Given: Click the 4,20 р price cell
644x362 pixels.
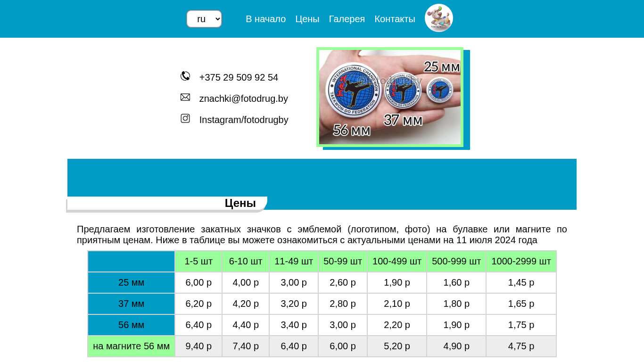Looking at the screenshot, I should coord(246,304).
